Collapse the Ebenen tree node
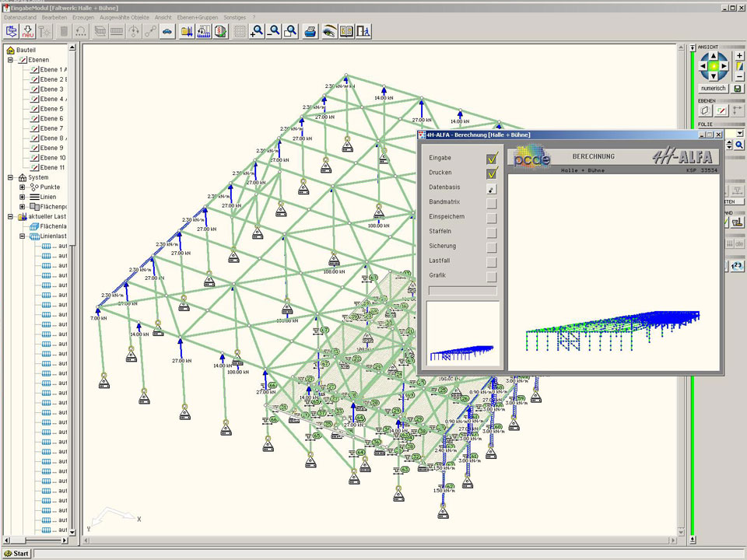Viewport: 747px width, 560px height. 11,60
